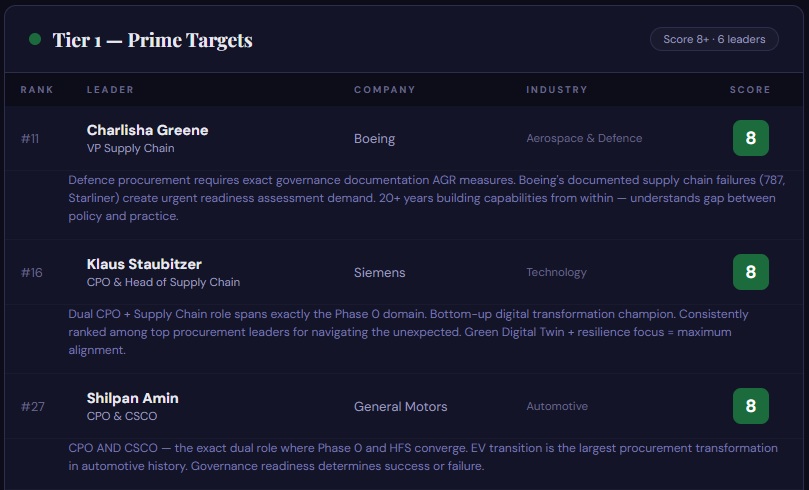Click the Aerospace & Defence industry label
The height and width of the screenshot is (490, 809).
click(584, 138)
